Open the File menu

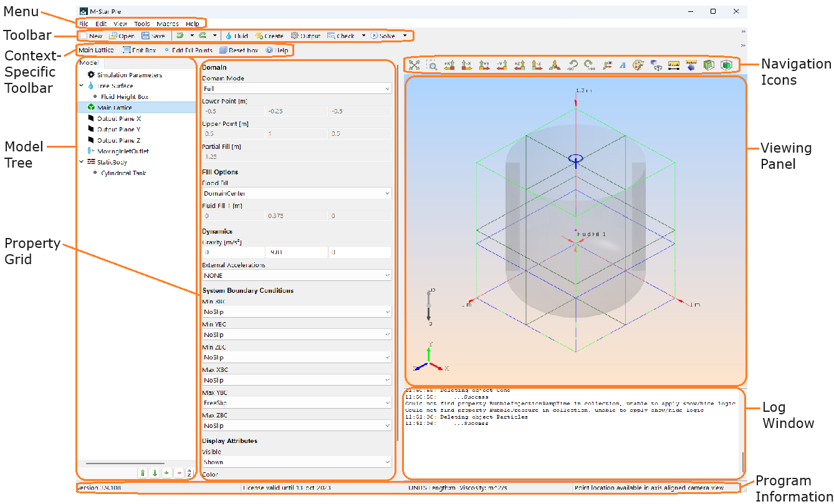(84, 24)
